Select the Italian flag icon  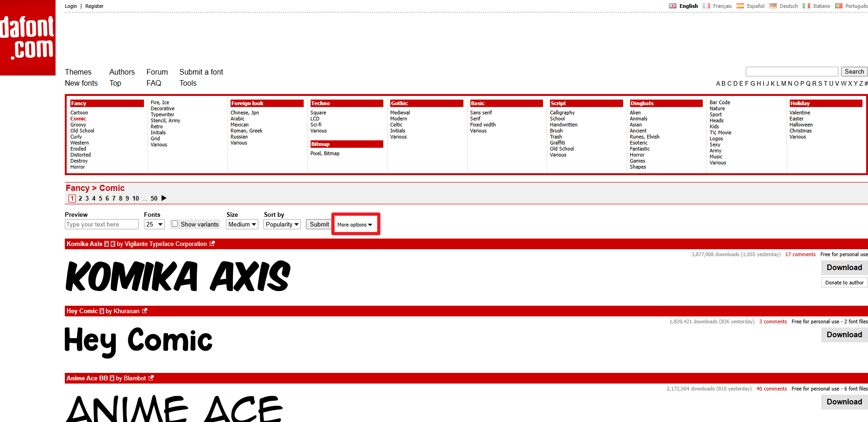806,6
